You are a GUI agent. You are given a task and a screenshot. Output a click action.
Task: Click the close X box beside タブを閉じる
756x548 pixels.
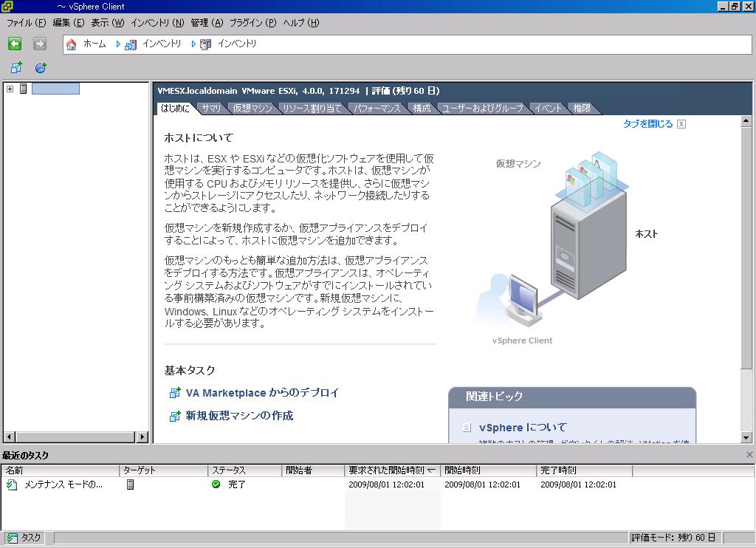click(x=681, y=125)
